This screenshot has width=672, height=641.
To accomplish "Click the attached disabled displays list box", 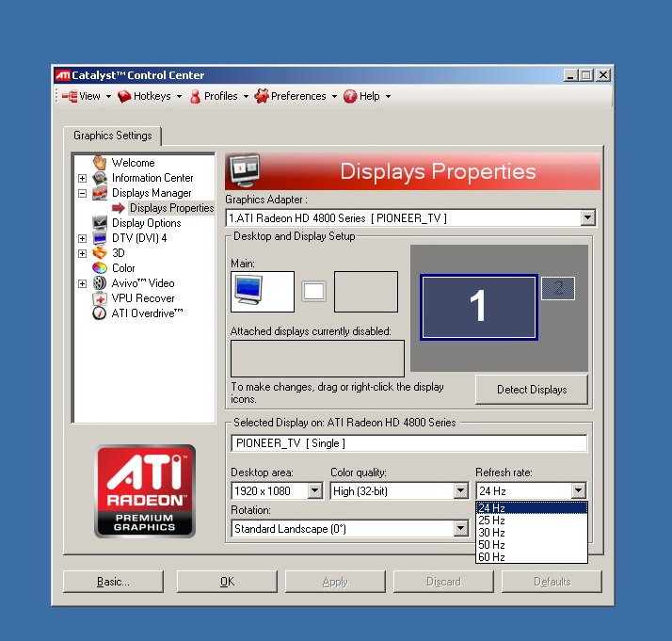I will point(317,359).
